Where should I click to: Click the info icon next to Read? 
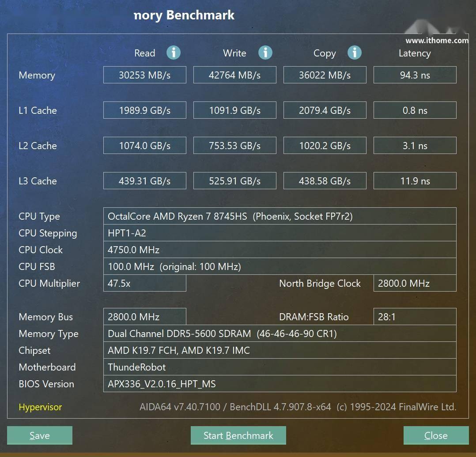tap(174, 53)
